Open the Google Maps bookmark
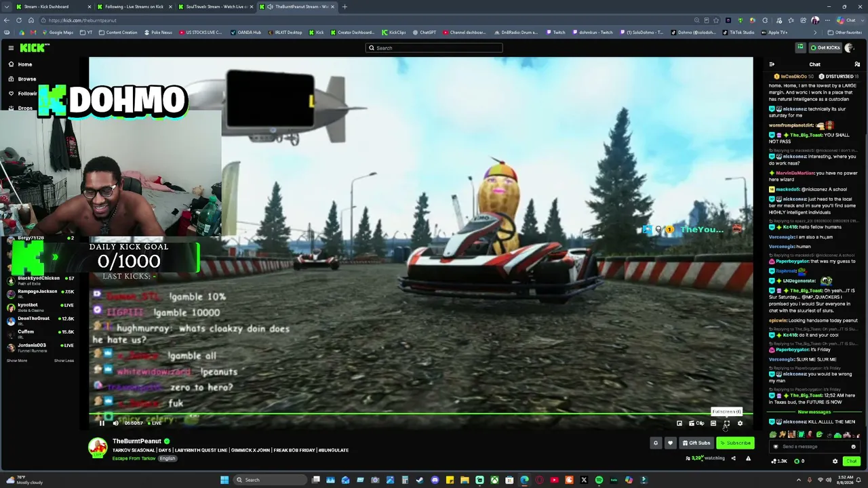The height and width of the screenshot is (488, 868). click(x=58, y=33)
